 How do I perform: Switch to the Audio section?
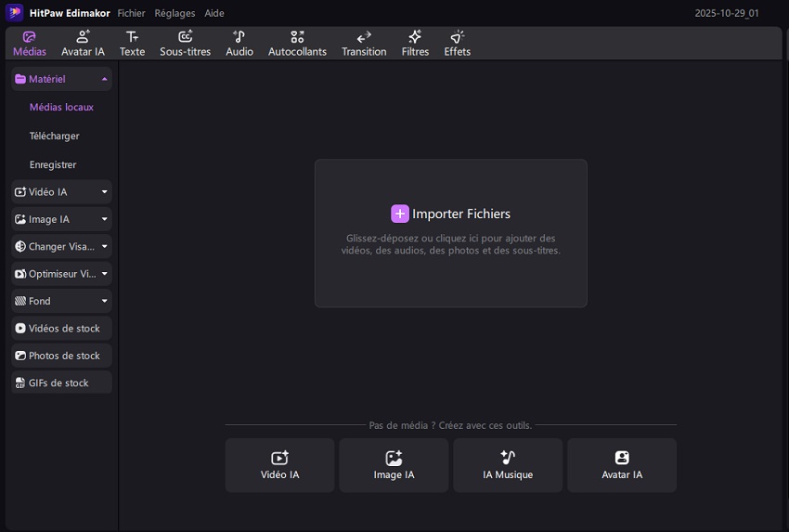239,43
